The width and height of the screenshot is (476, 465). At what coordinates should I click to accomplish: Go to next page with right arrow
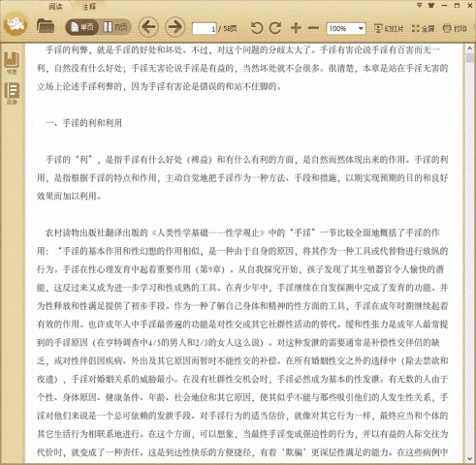pos(175,27)
